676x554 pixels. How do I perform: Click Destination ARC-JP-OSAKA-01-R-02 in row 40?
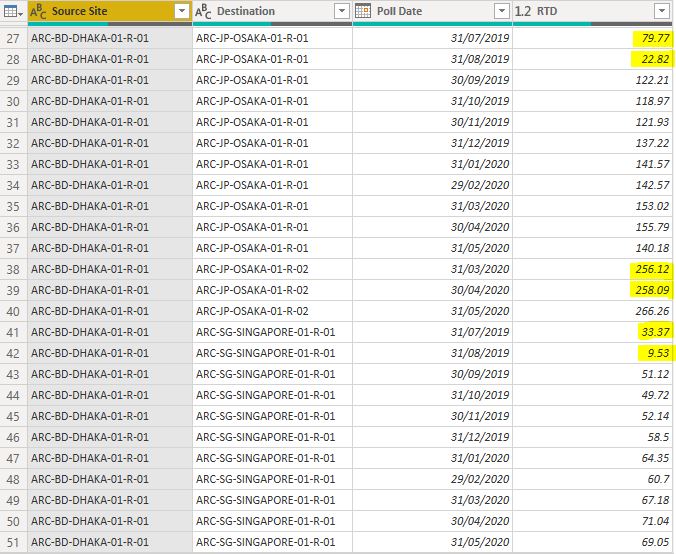[252, 311]
